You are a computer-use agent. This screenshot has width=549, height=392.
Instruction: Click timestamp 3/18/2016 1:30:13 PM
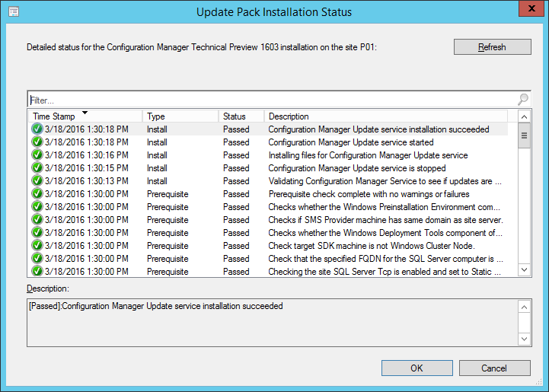tap(87, 181)
